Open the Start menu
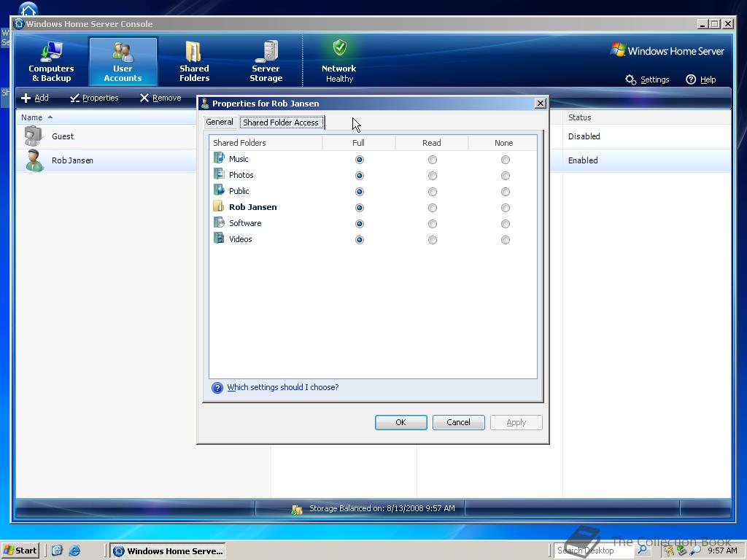747x560 pixels. 20,551
